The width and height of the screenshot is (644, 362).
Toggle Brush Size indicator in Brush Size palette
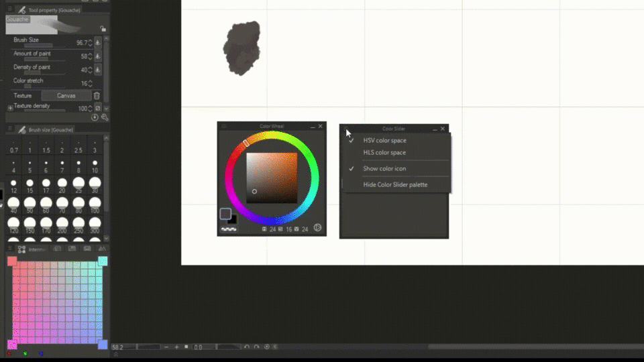[98, 42]
